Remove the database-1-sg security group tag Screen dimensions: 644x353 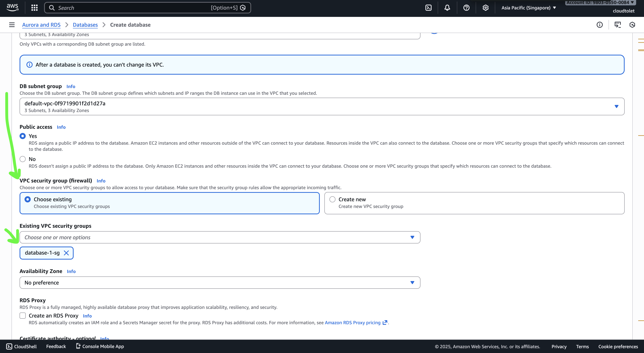click(66, 253)
